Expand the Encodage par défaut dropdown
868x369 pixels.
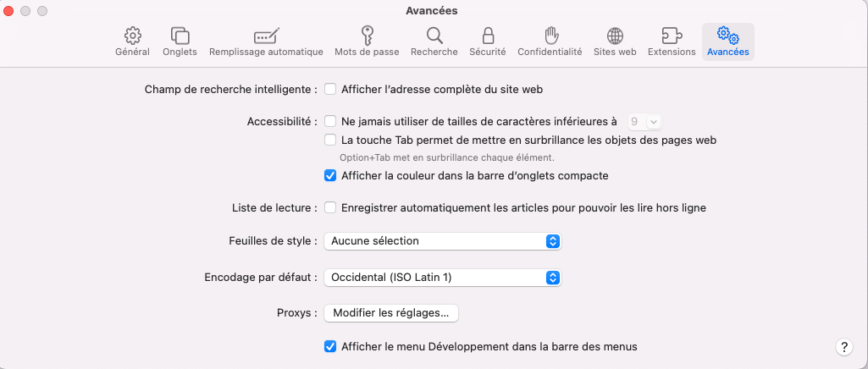442,277
